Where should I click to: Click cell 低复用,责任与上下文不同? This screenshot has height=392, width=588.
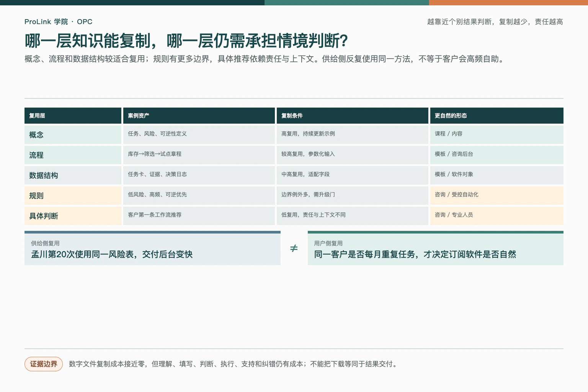click(353, 216)
